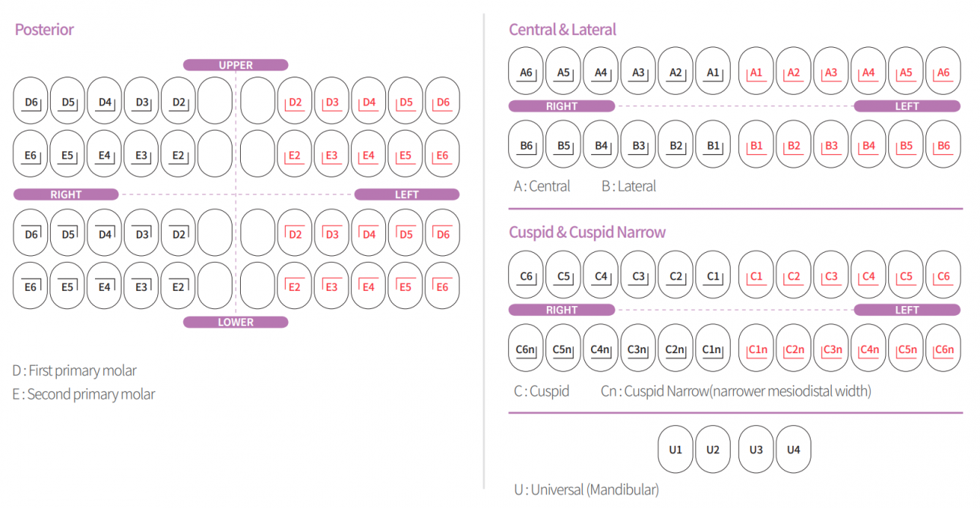Select the red left-side A1 central crown
The height and width of the screenshot is (508, 980).
756,72
